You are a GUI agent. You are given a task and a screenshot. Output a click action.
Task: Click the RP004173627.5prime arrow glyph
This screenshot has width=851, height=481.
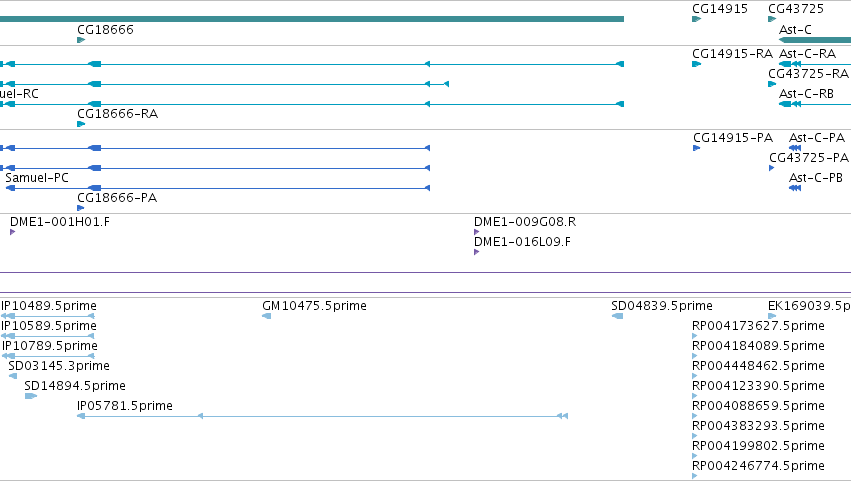click(x=695, y=337)
